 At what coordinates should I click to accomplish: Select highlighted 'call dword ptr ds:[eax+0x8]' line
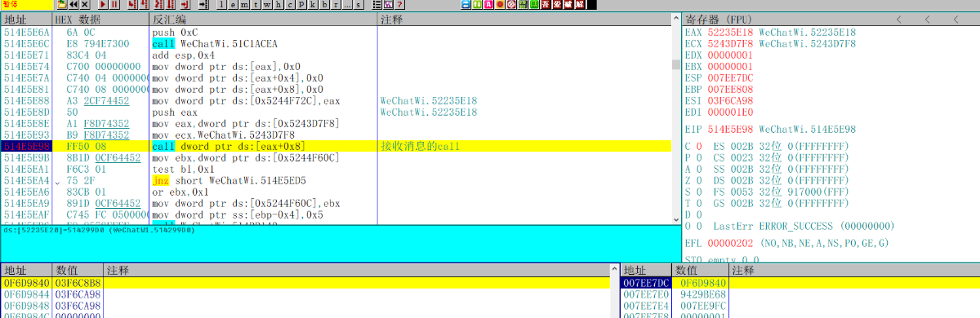(x=336, y=146)
